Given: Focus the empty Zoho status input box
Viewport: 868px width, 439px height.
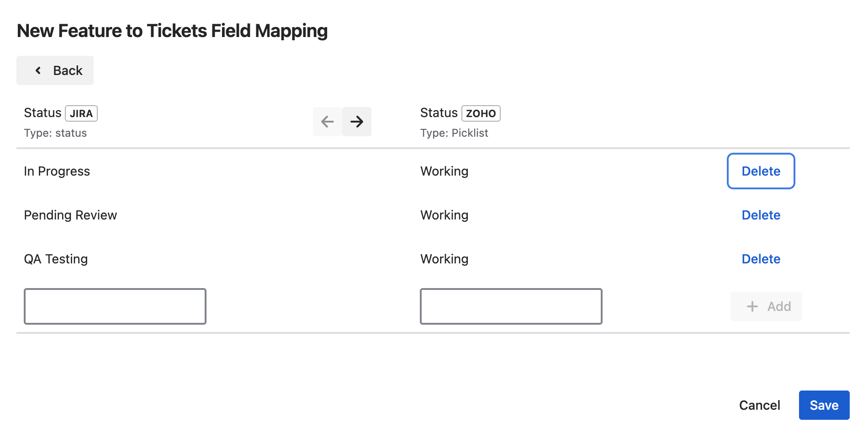Looking at the screenshot, I should [511, 306].
